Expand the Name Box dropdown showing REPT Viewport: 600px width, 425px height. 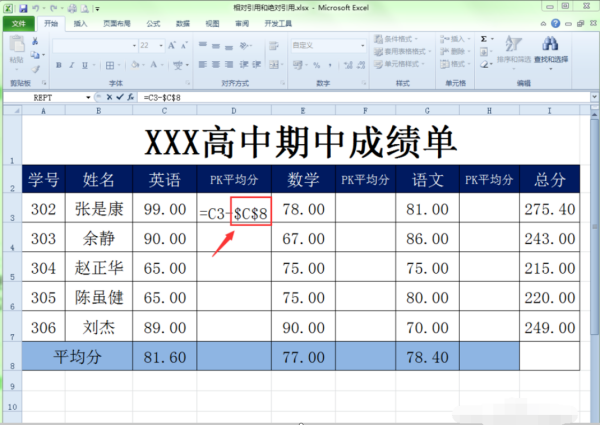(x=87, y=97)
